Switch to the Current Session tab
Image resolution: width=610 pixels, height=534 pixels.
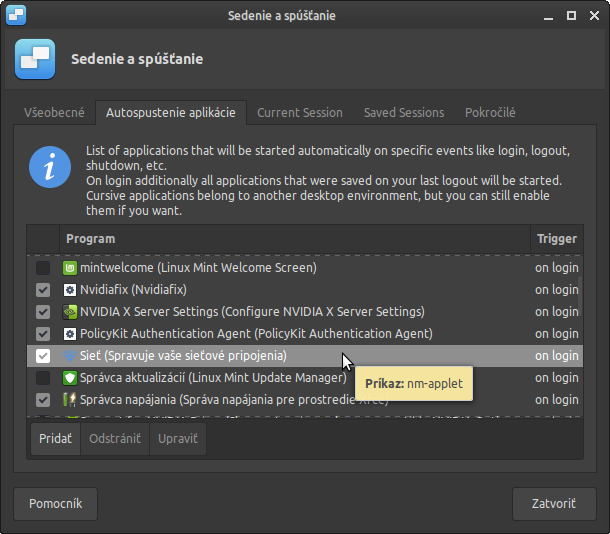300,113
